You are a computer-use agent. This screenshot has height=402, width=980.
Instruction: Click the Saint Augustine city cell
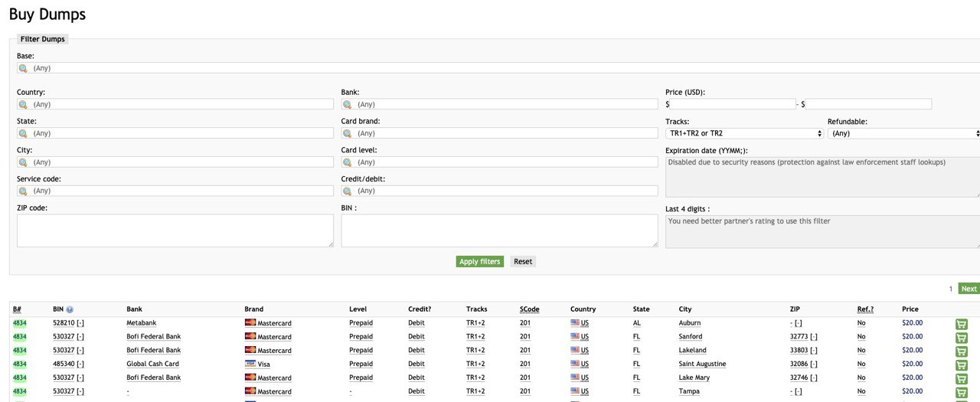pos(702,364)
